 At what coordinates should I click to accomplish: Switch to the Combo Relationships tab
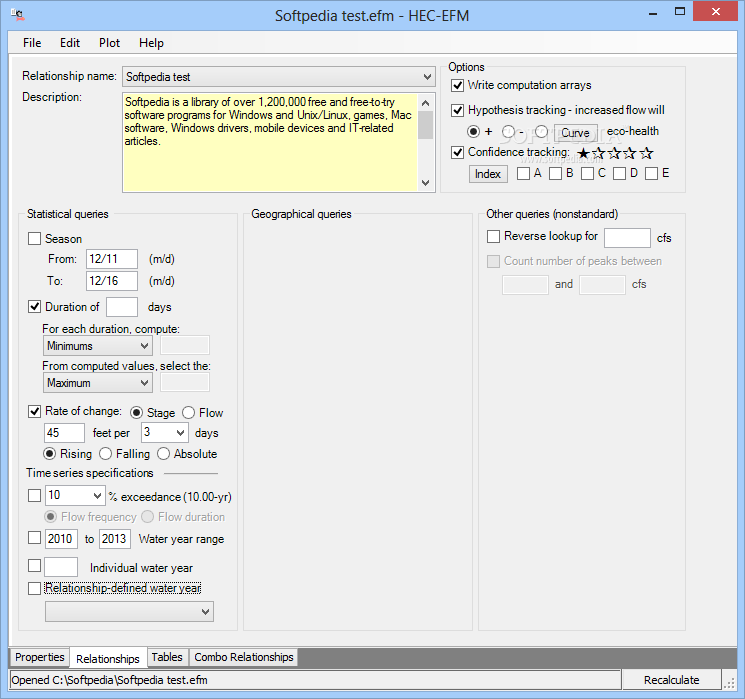click(x=244, y=657)
